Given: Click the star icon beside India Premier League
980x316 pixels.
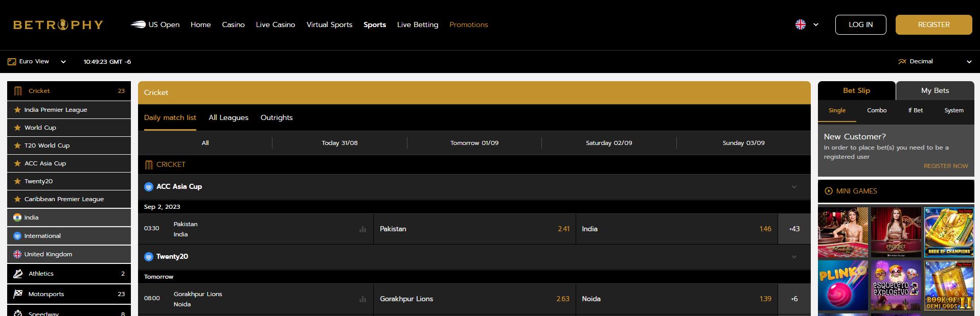Looking at the screenshot, I should [x=17, y=110].
